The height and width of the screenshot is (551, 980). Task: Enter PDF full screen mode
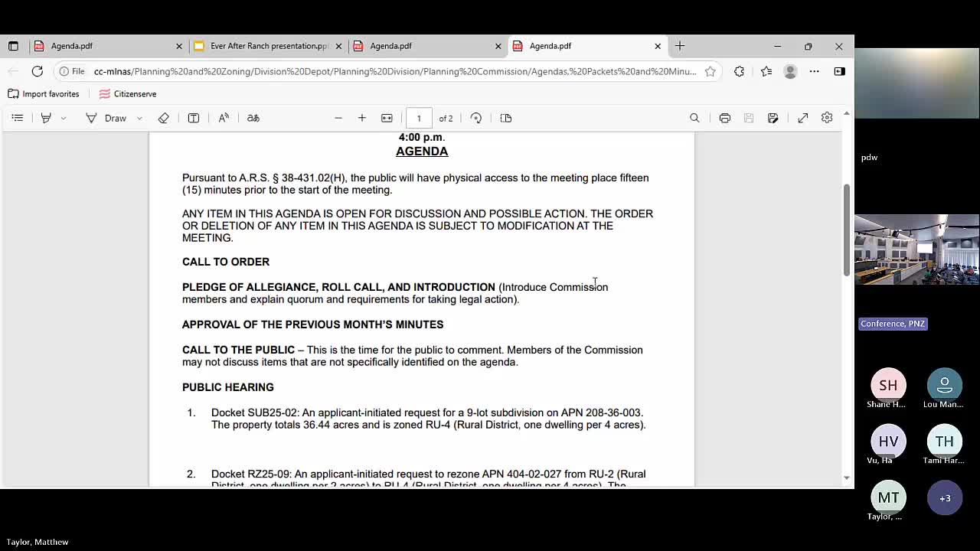tap(803, 118)
